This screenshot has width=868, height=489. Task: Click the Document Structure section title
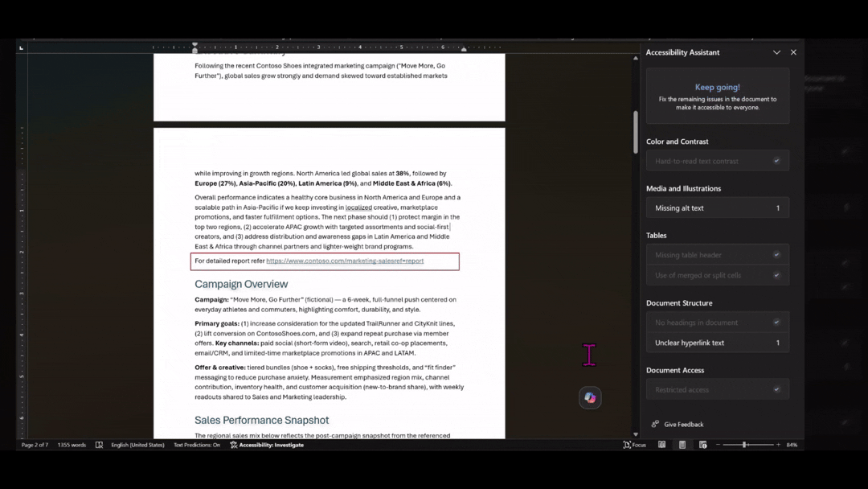point(679,303)
